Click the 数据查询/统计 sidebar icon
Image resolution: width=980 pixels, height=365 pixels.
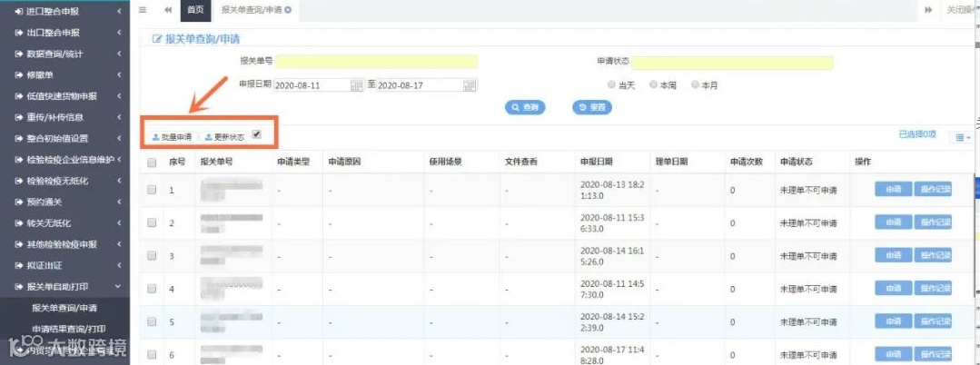coord(18,54)
